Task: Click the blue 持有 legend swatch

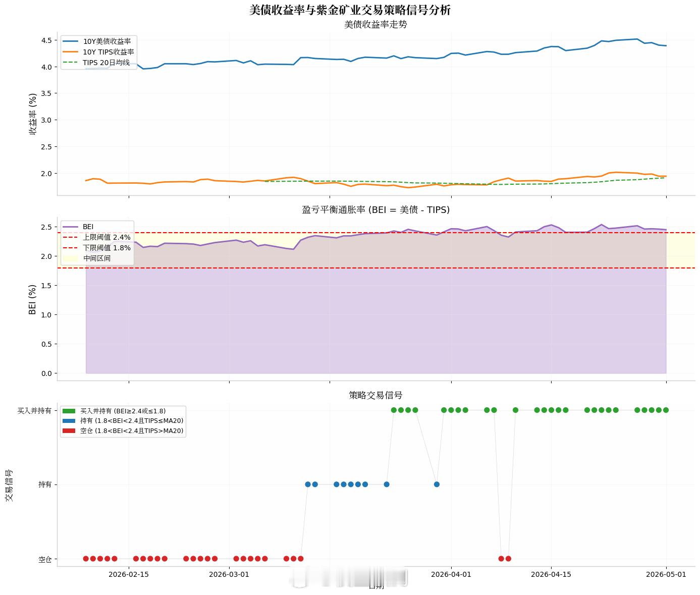Action: (69, 421)
